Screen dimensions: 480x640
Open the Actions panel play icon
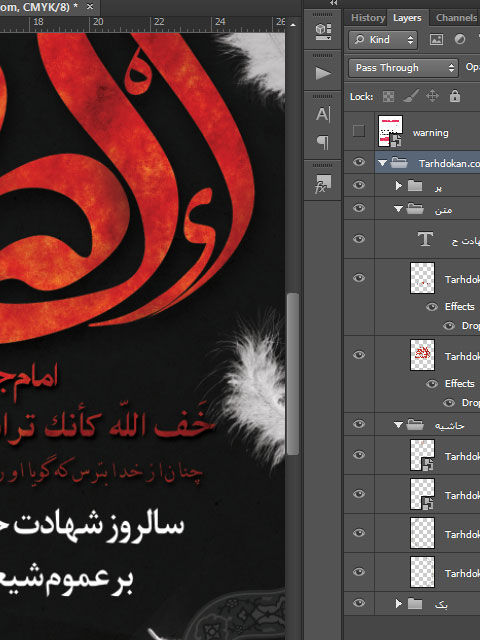pos(323,73)
